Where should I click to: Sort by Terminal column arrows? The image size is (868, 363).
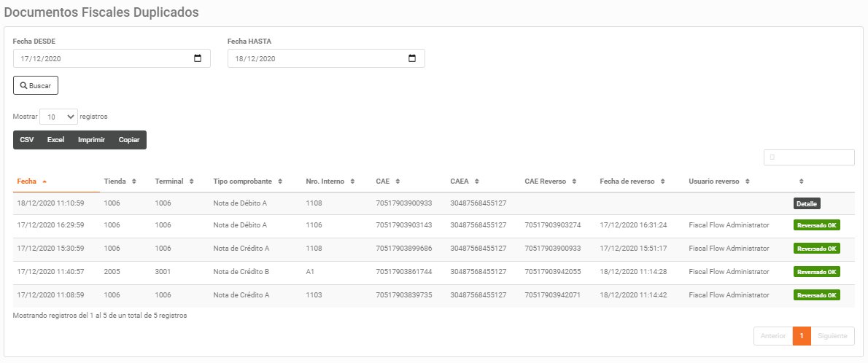click(x=192, y=181)
